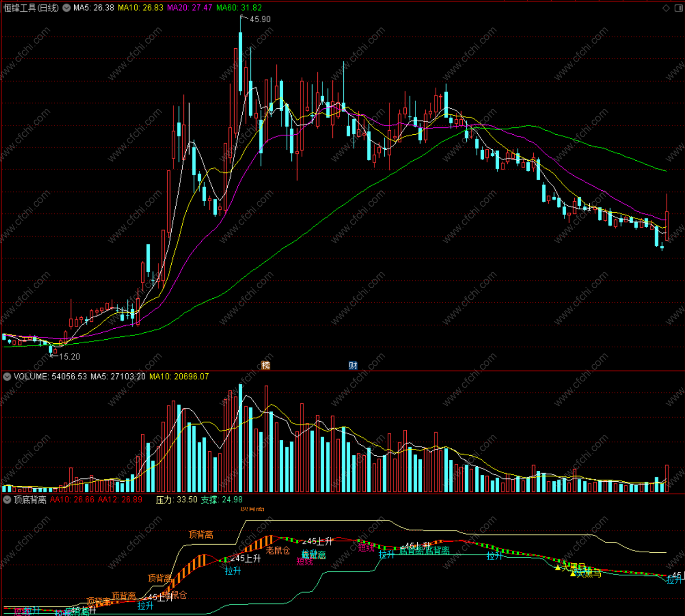Click the 榜 marker badge on the chart

click(x=266, y=365)
